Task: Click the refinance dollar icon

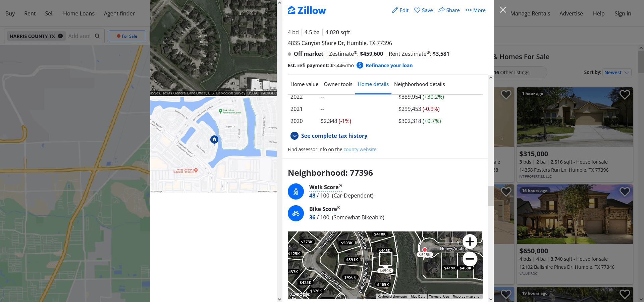Action: pos(360,65)
